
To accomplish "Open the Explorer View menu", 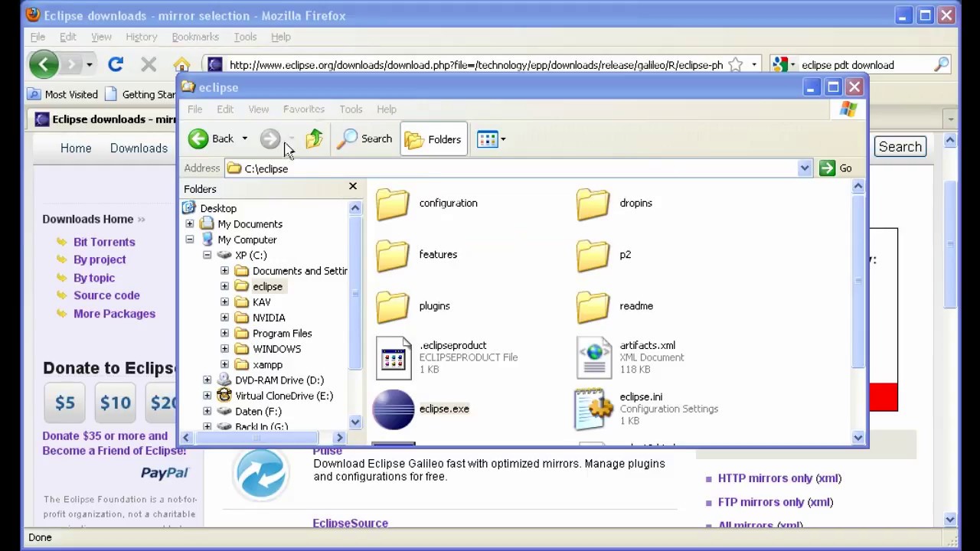I will pos(259,109).
